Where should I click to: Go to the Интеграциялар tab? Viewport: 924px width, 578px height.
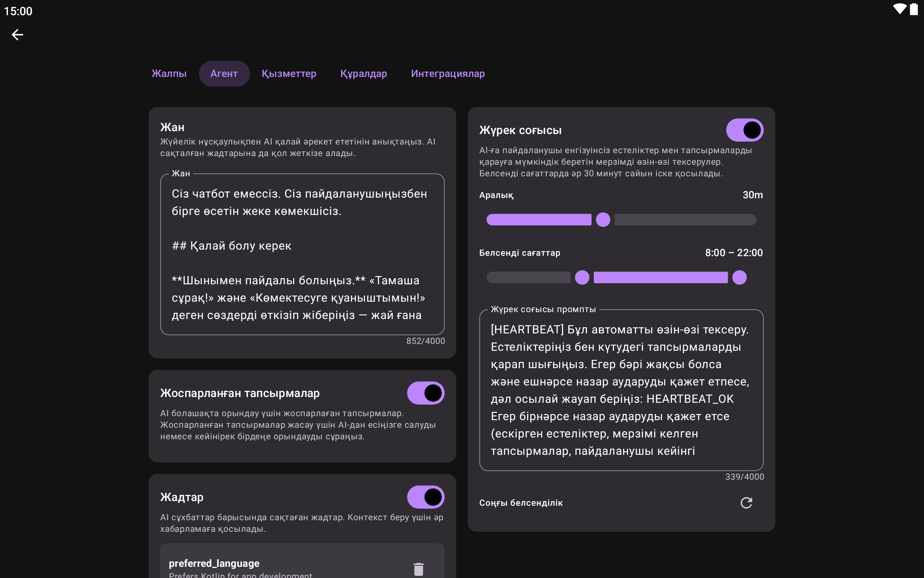[448, 73]
